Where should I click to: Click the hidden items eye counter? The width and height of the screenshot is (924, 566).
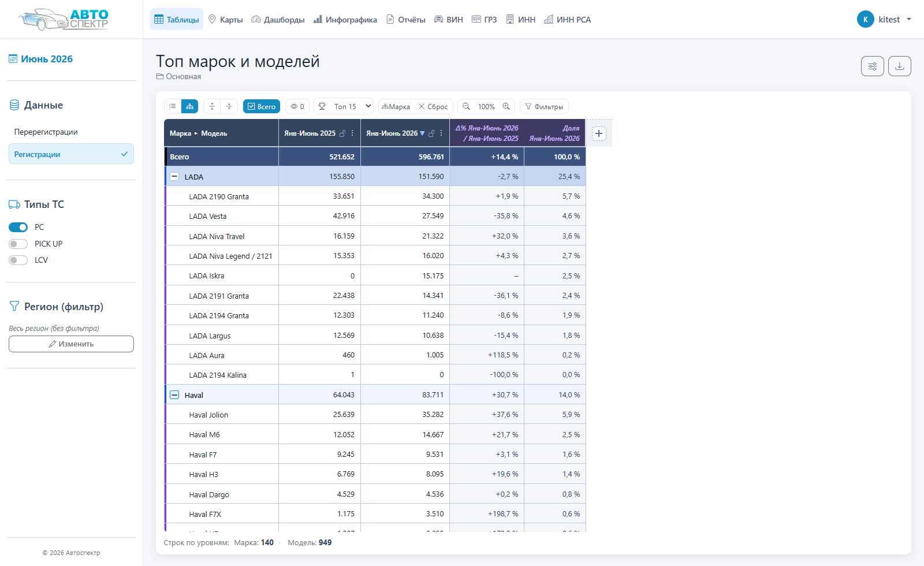point(297,106)
